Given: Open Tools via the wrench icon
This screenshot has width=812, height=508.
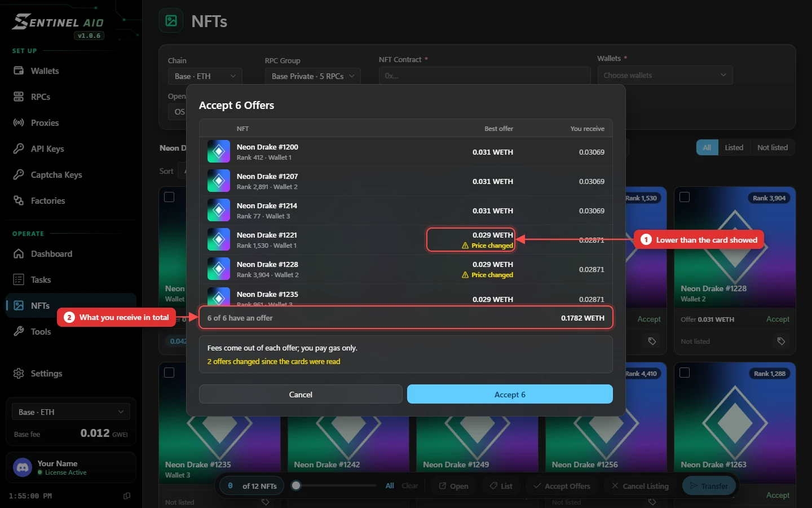Looking at the screenshot, I should (x=19, y=331).
